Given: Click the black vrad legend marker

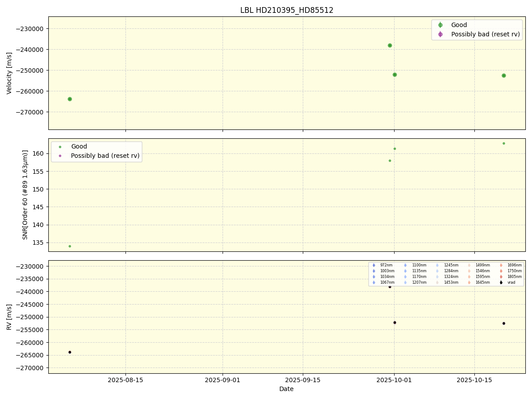Looking at the screenshot, I should coord(501,282).
